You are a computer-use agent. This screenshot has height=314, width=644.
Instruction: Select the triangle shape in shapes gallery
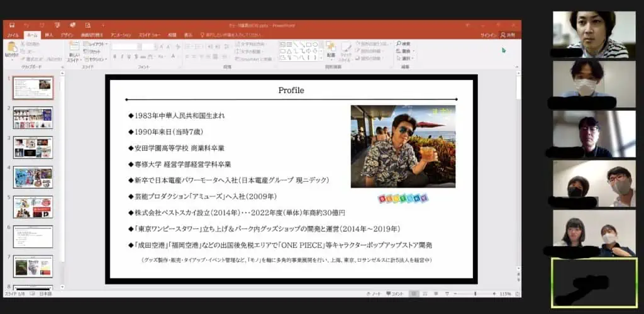[x=289, y=51]
